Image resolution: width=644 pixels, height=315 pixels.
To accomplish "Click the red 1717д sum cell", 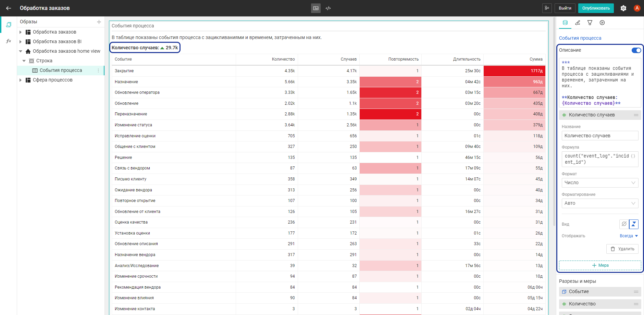I will [515, 71].
